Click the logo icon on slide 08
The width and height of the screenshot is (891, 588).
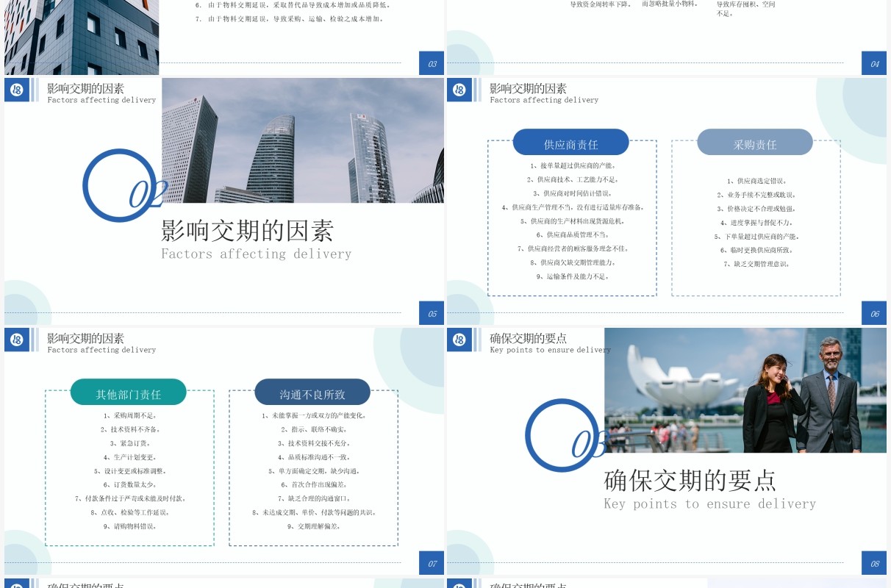point(459,340)
